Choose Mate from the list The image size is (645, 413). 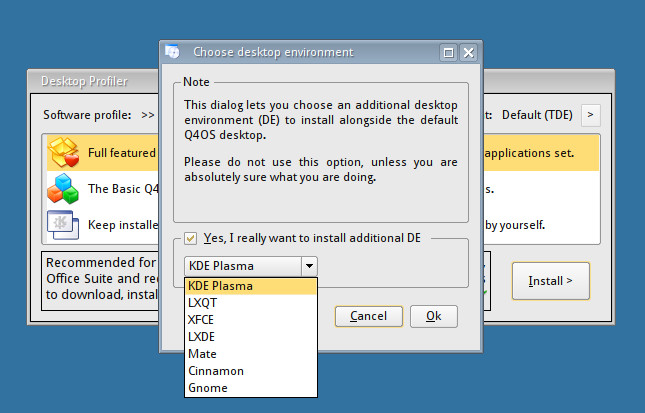point(251,354)
